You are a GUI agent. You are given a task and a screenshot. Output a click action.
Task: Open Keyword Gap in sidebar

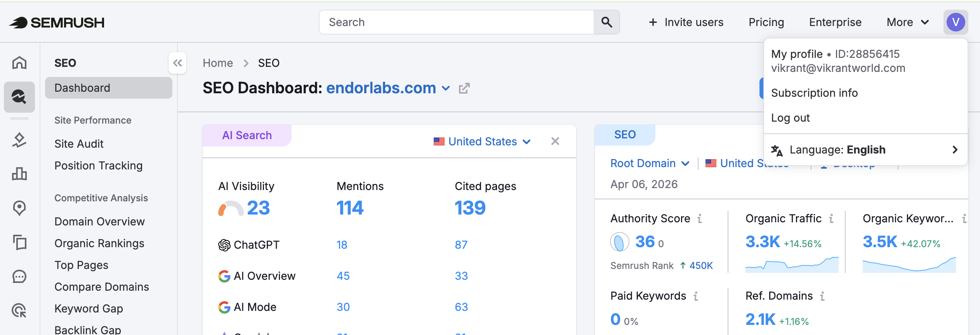[89, 309]
